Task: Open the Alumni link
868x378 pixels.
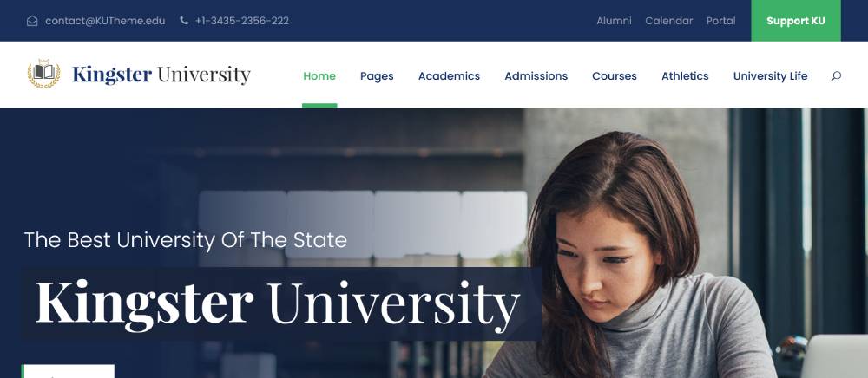Action: (x=614, y=21)
